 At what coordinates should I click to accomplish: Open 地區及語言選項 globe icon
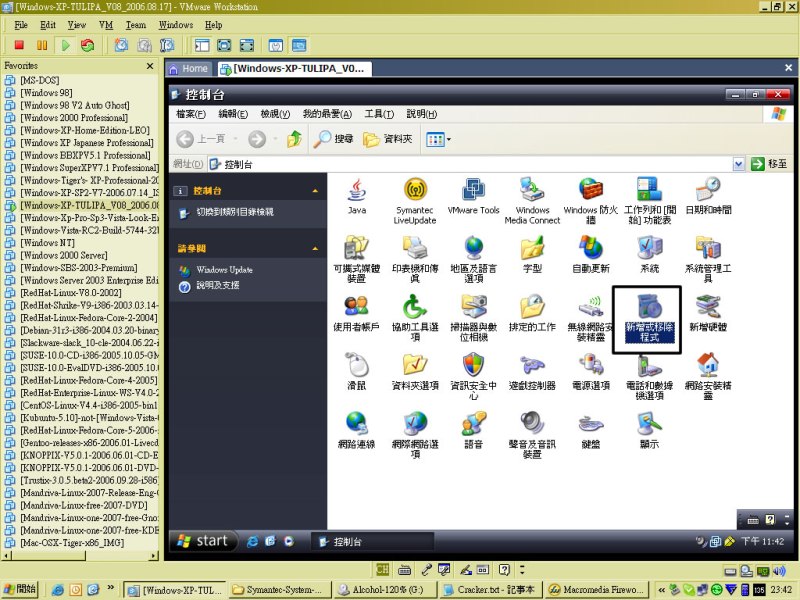click(x=473, y=248)
